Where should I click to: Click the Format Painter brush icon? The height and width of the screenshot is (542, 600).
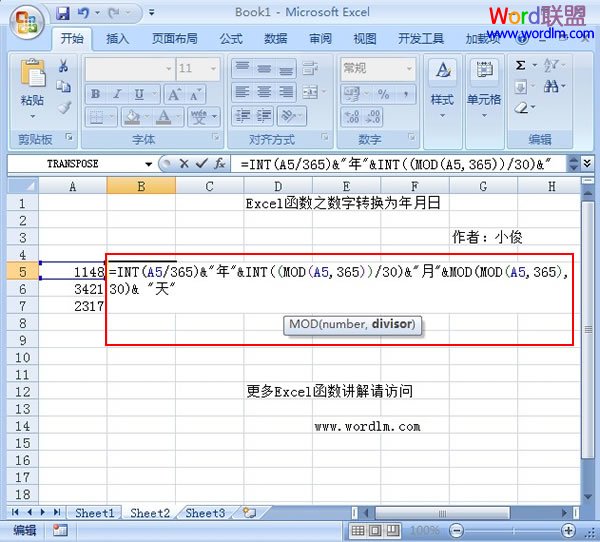tap(64, 107)
